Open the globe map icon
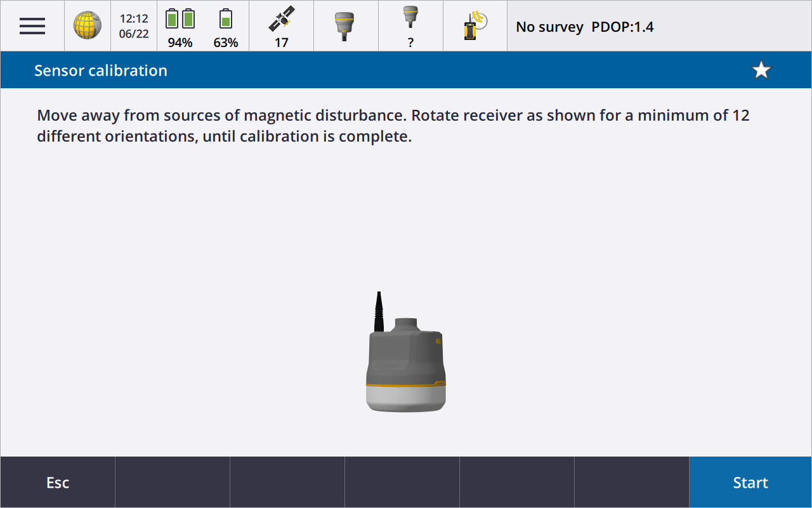Screen dimensions: 812x508 [88, 26]
